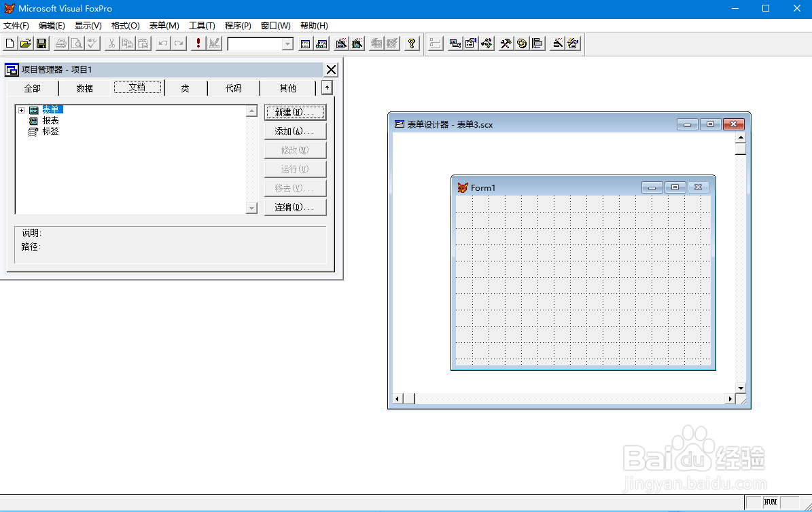Show the Layout toolbar icon
Image resolution: width=812 pixels, height=512 pixels.
(537, 43)
